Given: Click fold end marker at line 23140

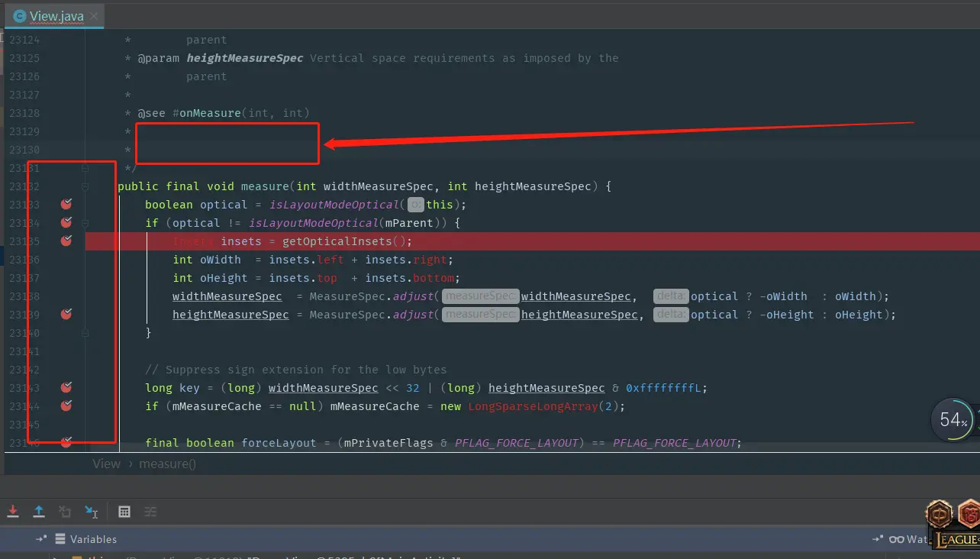Looking at the screenshot, I should (85, 333).
